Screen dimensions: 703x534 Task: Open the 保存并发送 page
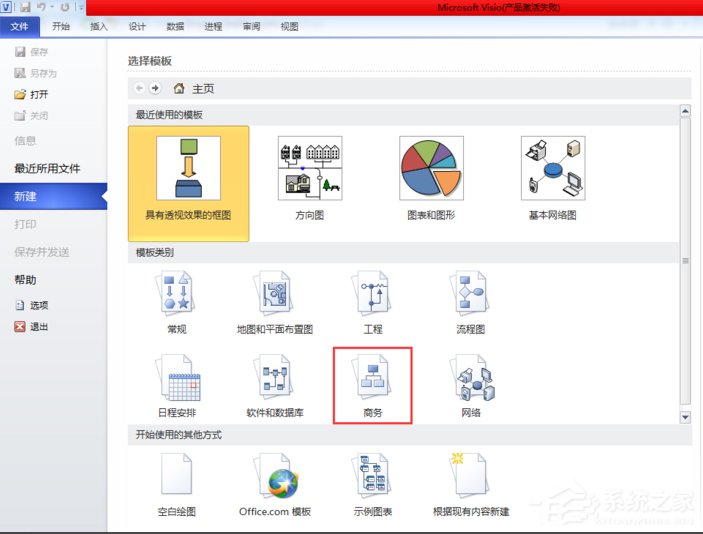(42, 252)
